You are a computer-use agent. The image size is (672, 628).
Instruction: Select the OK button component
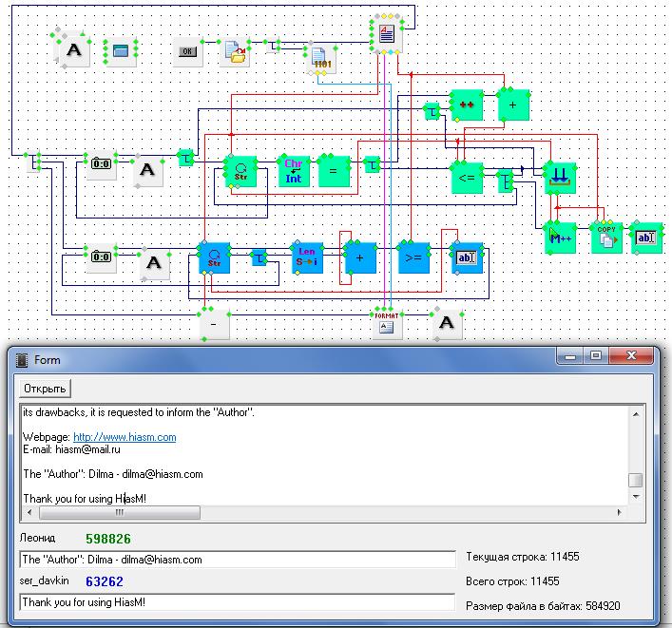click(188, 51)
